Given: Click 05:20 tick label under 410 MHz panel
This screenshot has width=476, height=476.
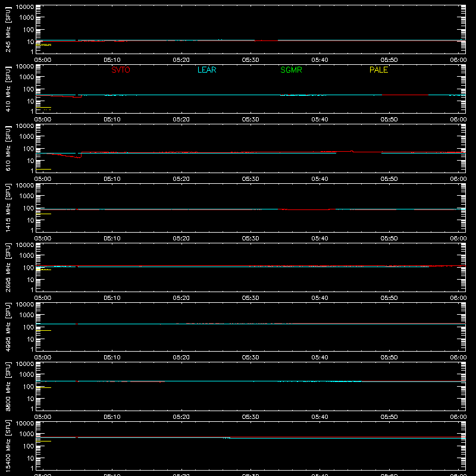Looking at the screenshot, I should pos(181,120).
